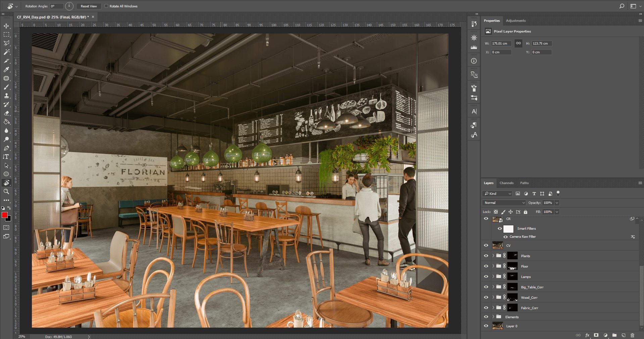Viewport: 644px width, 339px height.
Task: Select the Move tool
Action: 6,26
